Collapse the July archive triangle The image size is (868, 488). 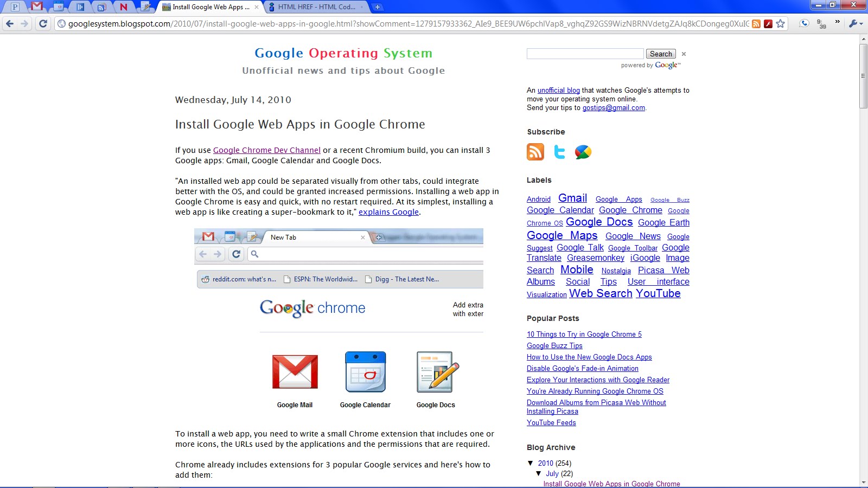tap(539, 473)
